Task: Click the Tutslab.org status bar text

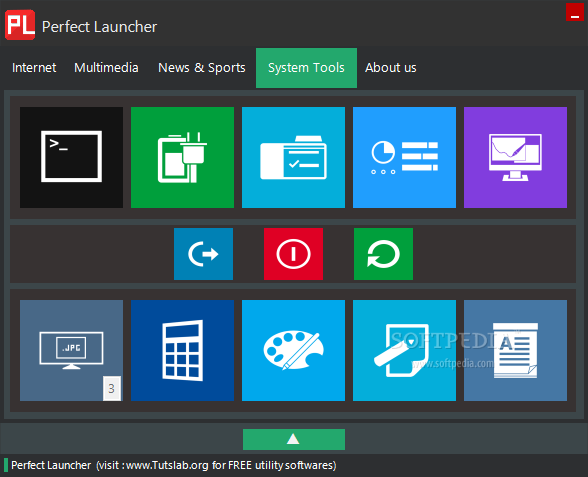Action: pyautogui.click(x=174, y=465)
